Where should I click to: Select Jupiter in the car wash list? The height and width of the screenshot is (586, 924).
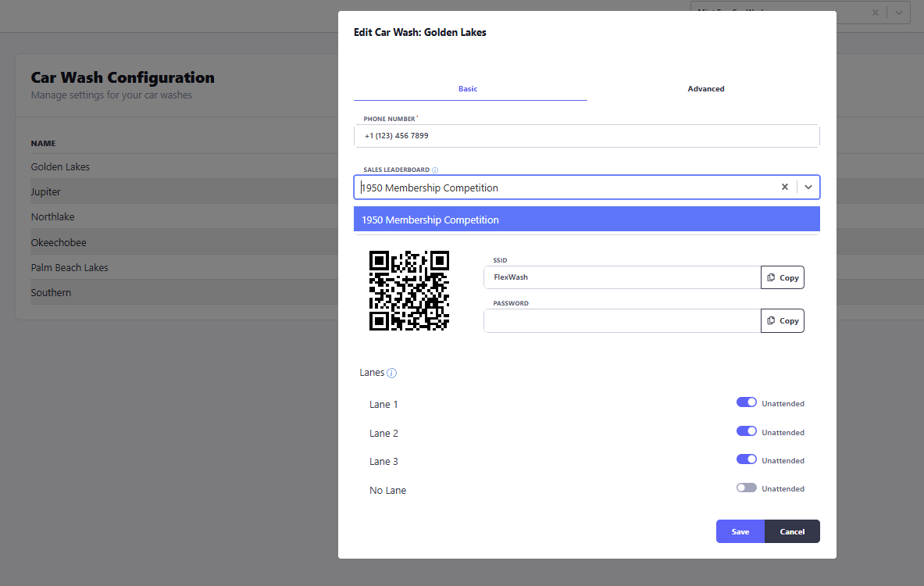tap(45, 191)
